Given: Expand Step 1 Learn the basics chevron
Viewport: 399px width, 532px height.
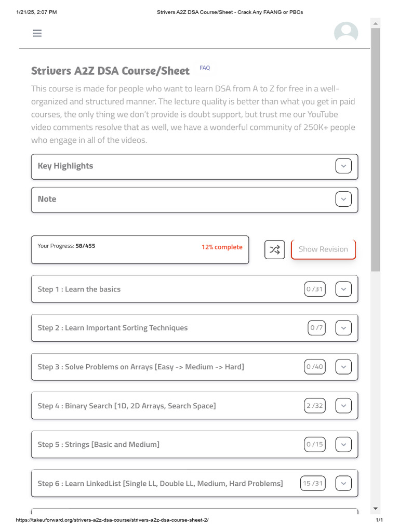Looking at the screenshot, I should pyautogui.click(x=343, y=289).
